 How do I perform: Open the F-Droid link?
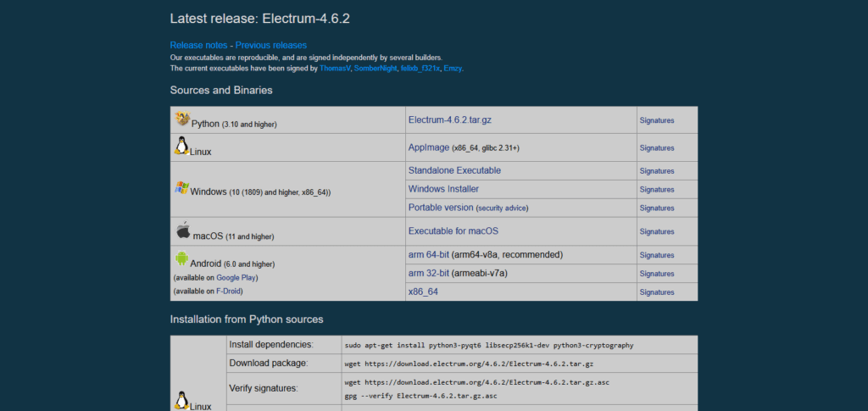click(229, 292)
